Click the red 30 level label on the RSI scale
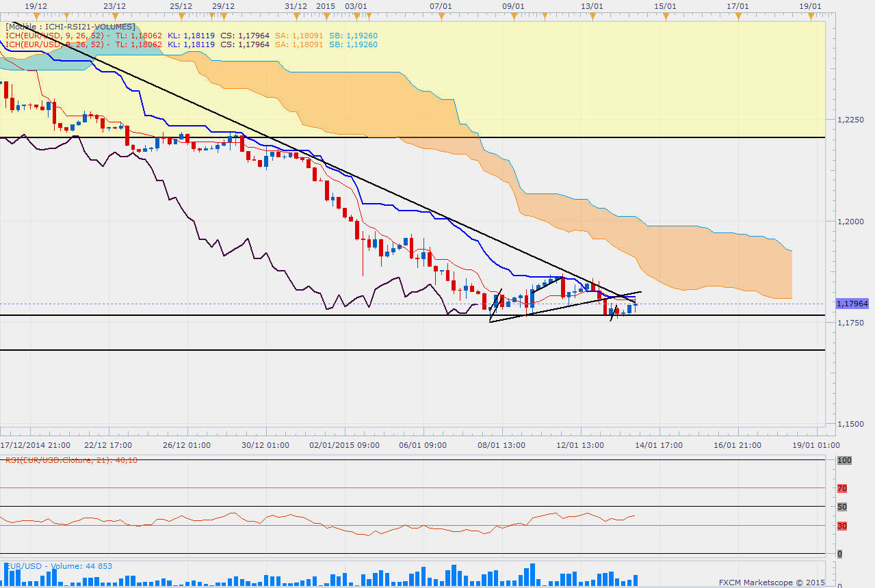Image resolution: width=875 pixels, height=588 pixels. 842,525
